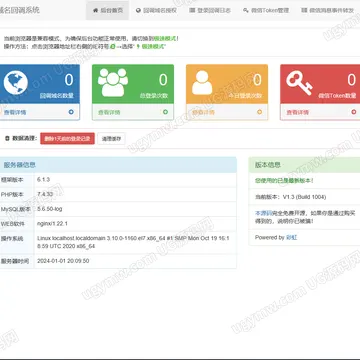Click the blue 本源码 link in version panel

pos(263,213)
